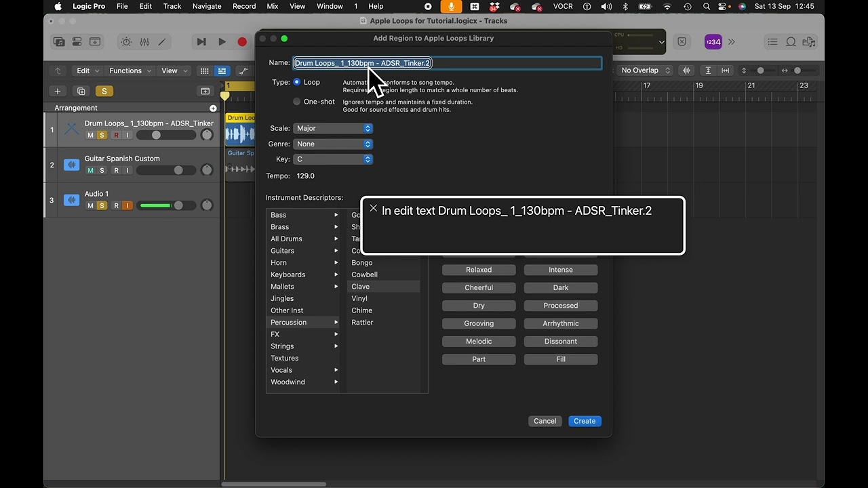Toggle the purple 1234 count-in button
Image resolution: width=868 pixels, height=488 pixels.
pos(713,42)
